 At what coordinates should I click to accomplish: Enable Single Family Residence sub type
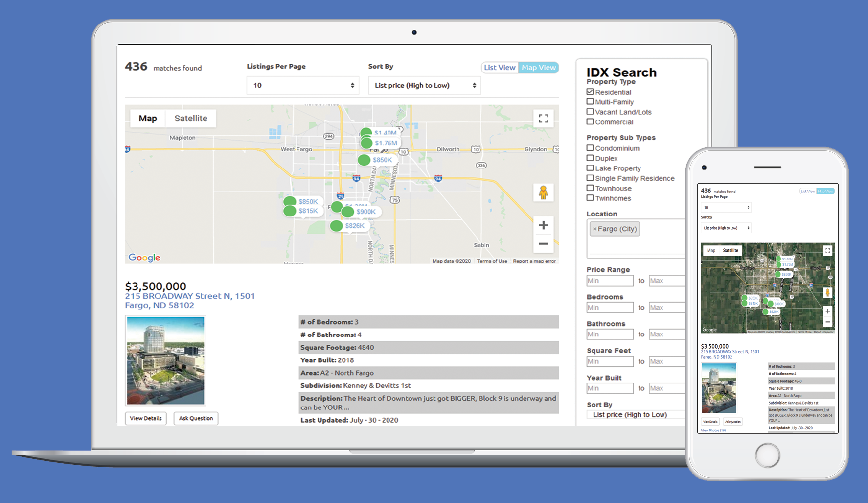click(590, 178)
